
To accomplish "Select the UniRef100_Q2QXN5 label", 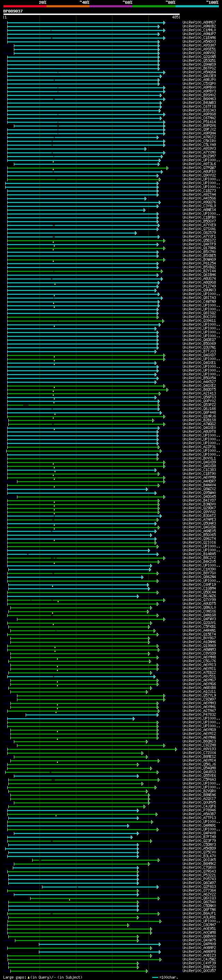I will [x=199, y=57].
